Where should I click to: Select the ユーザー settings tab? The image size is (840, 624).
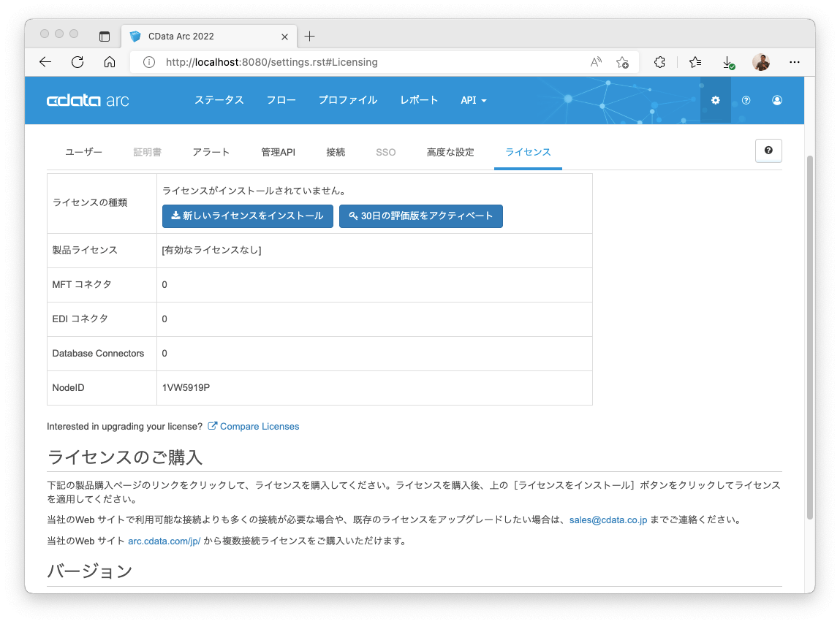(x=83, y=151)
